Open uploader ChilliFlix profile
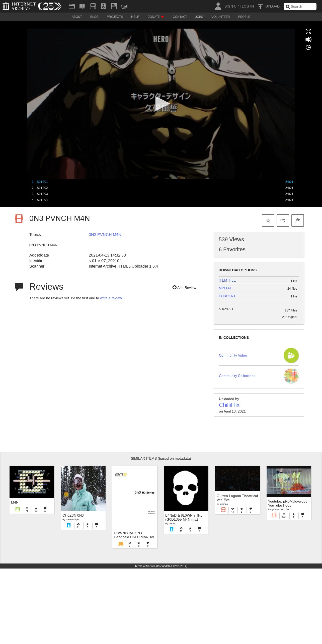Image resolution: width=322 pixels, height=644 pixels. pyautogui.click(x=229, y=405)
